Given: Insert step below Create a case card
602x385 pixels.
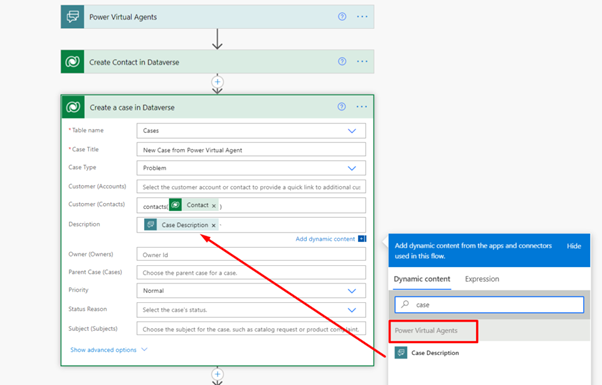Looking at the screenshot, I should tap(217, 374).
